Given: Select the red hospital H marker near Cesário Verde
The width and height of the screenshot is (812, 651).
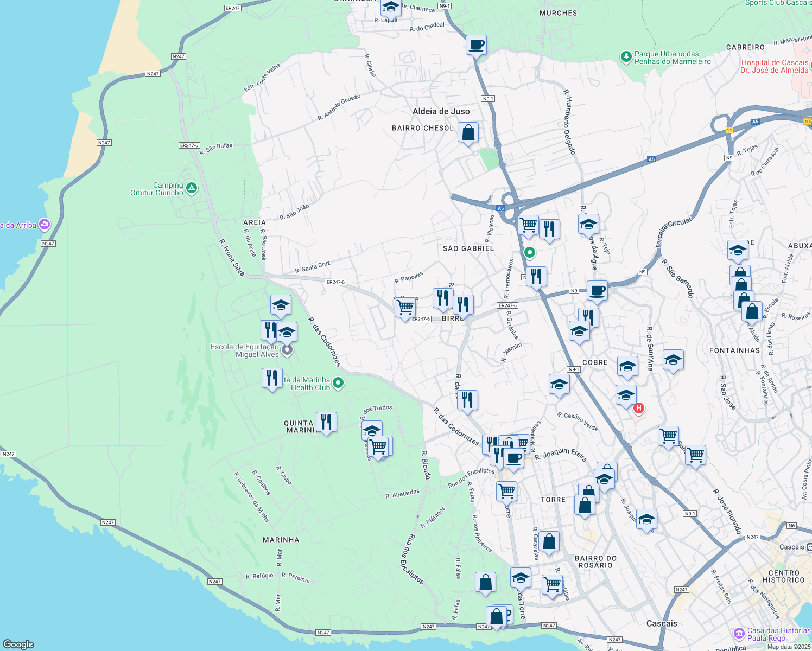Looking at the screenshot, I should [x=638, y=408].
